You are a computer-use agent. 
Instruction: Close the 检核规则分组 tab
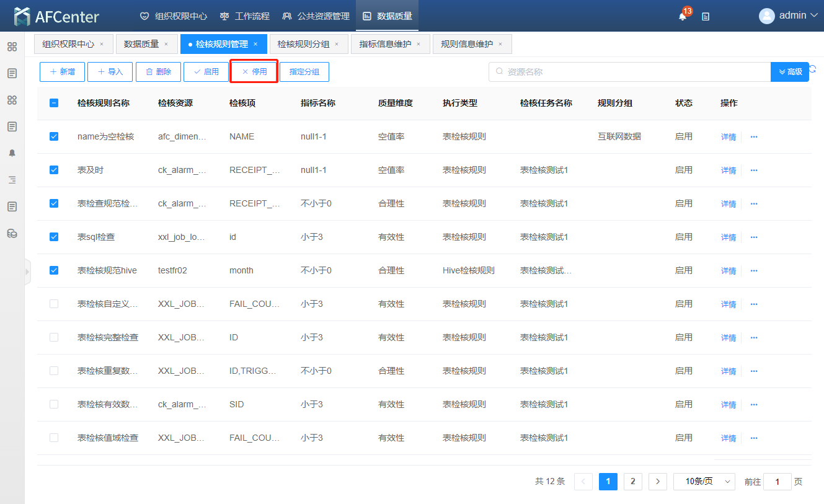pyautogui.click(x=337, y=44)
